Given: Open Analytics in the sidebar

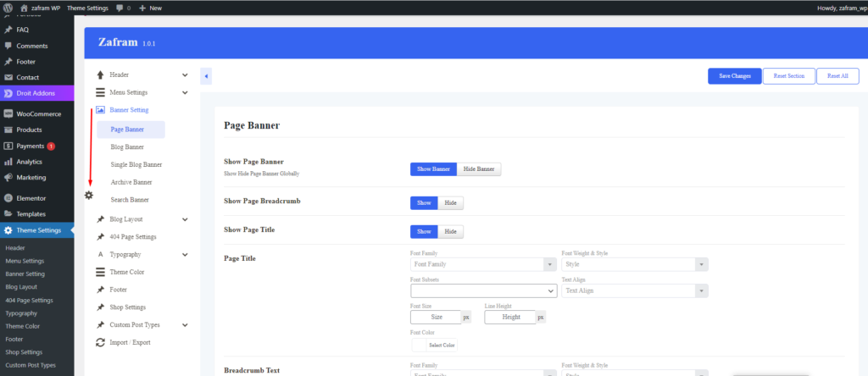Looking at the screenshot, I should point(29,162).
